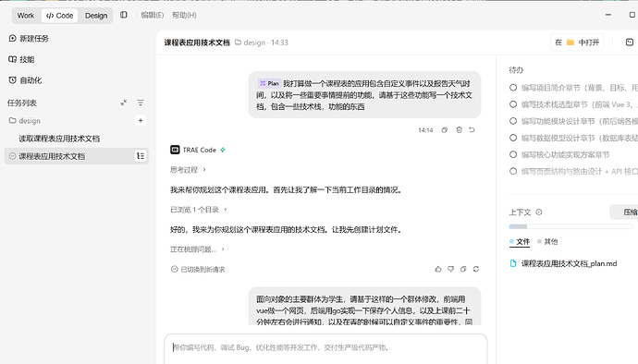Click the 14:14 message timestamp
The image size is (638, 364).
[x=425, y=130]
